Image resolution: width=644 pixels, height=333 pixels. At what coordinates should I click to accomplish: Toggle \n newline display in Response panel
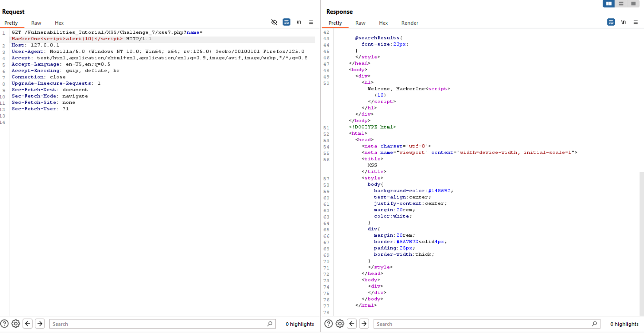[623, 22]
